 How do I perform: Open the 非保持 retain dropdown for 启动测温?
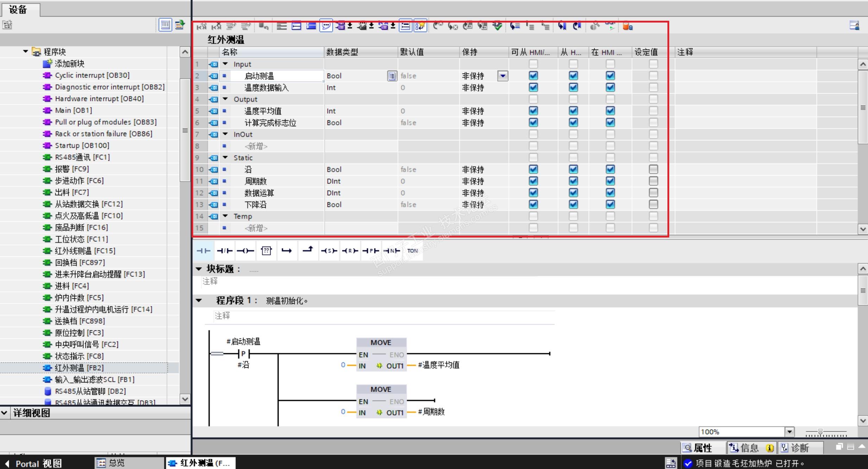click(x=503, y=76)
